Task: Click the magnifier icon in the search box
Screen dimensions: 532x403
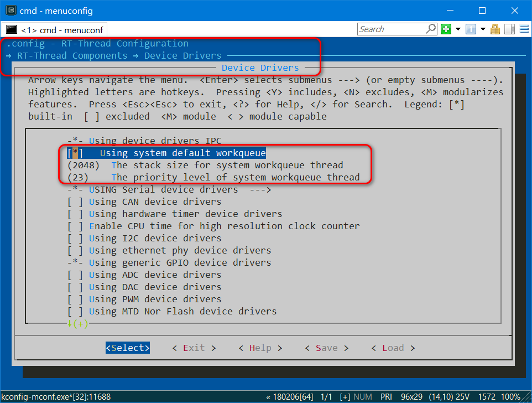Action: (x=431, y=29)
